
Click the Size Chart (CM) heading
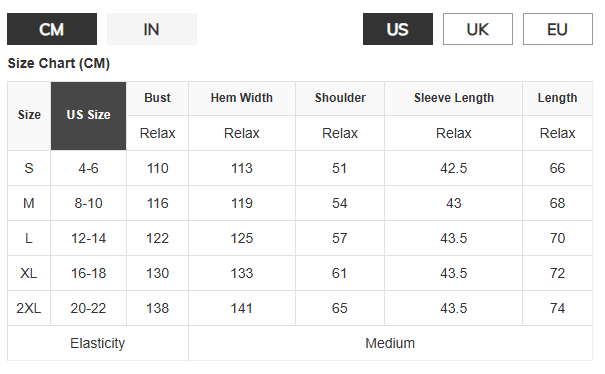point(59,63)
